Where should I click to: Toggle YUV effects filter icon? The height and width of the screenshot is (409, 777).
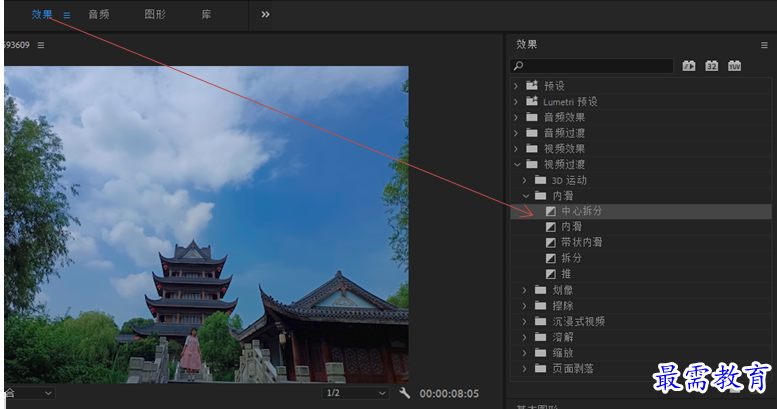(734, 65)
